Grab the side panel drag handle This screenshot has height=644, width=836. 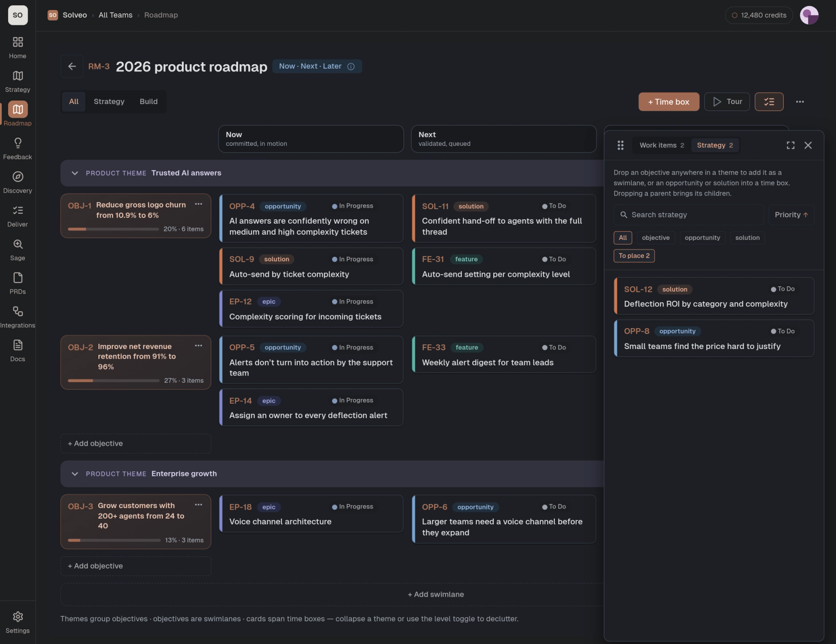pyautogui.click(x=620, y=145)
